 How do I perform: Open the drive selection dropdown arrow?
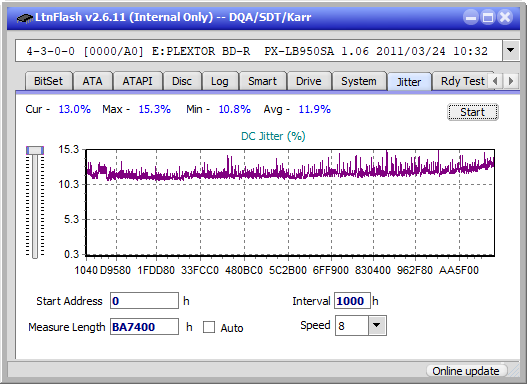pyautogui.click(x=511, y=51)
